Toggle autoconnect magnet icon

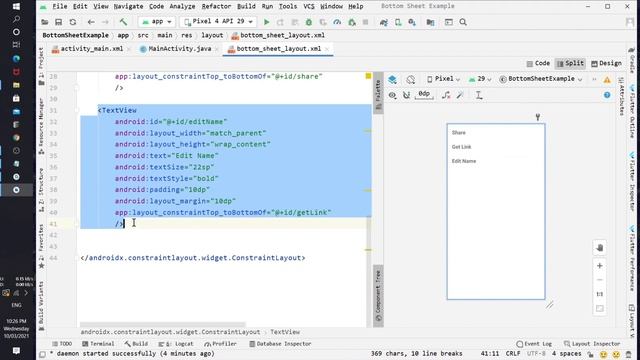tap(407, 95)
